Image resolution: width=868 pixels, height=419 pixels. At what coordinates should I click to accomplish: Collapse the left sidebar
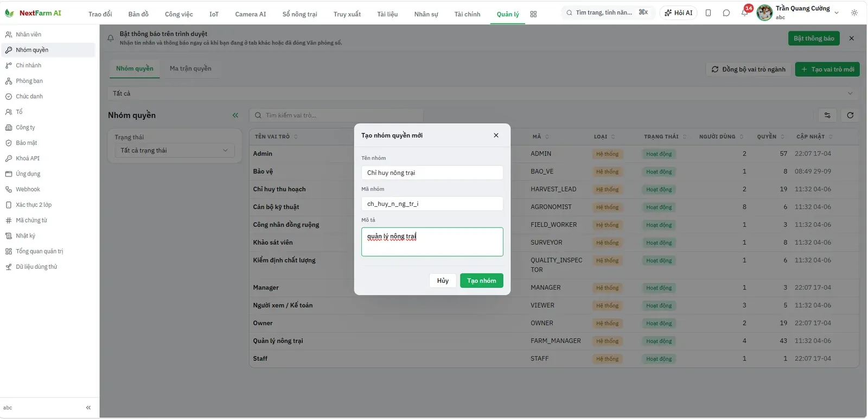88,408
